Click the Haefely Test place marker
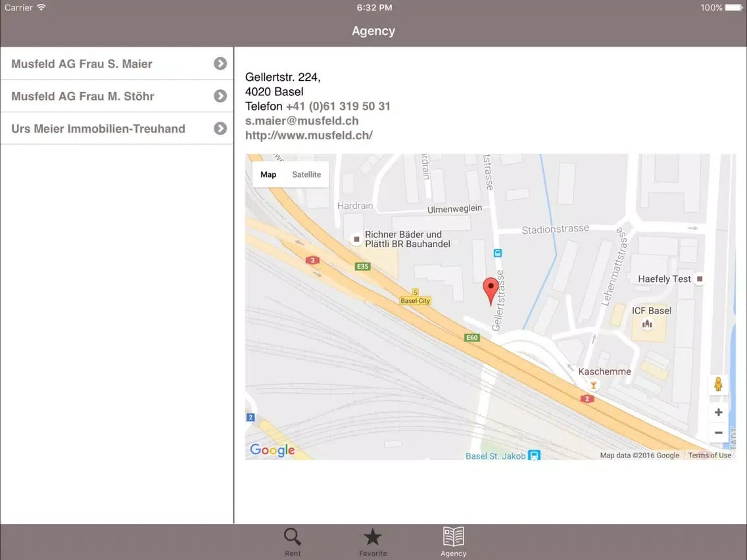The image size is (747, 560). tap(700, 279)
